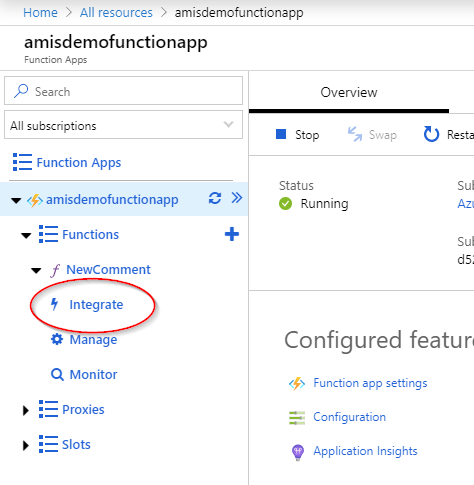Select the Functions node label

90,234
